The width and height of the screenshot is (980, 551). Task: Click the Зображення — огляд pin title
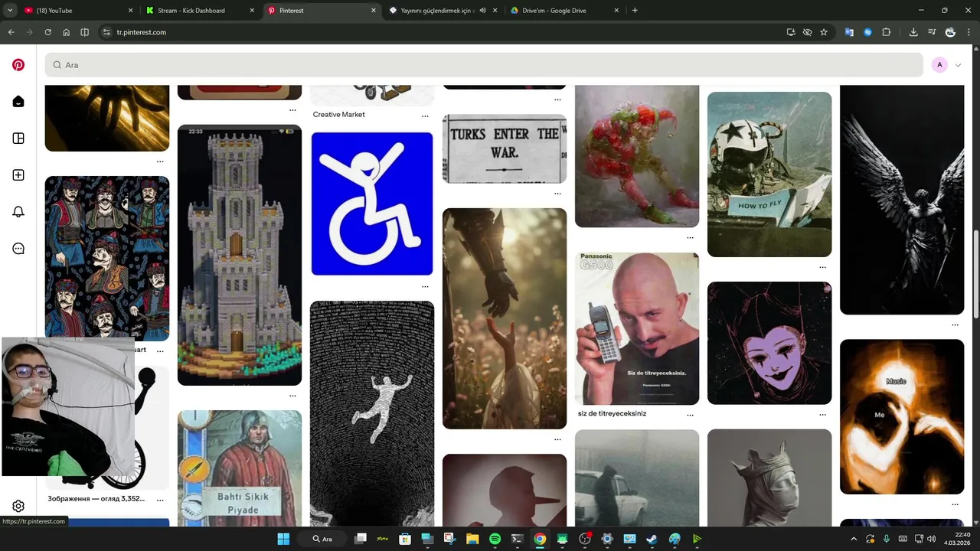click(96, 499)
